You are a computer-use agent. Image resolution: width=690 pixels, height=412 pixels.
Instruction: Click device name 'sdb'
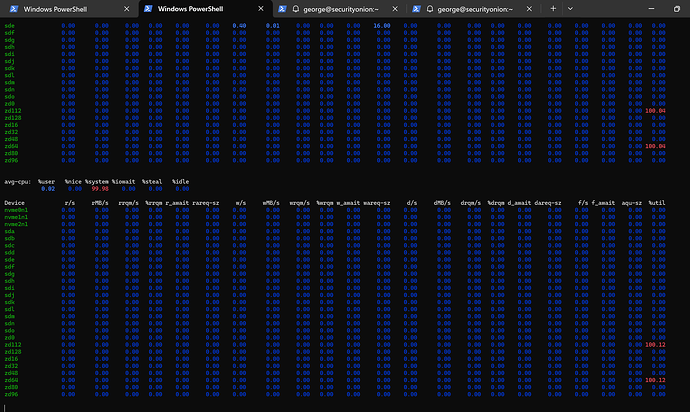[x=10, y=238]
